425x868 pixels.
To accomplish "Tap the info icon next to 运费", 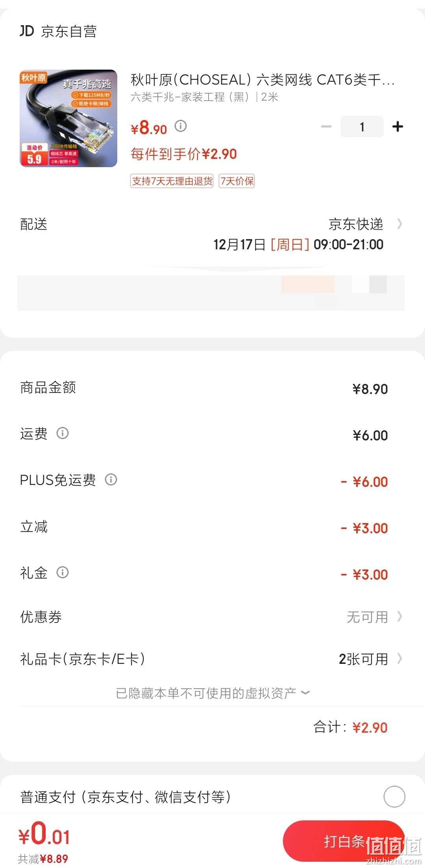I will pyautogui.click(x=63, y=433).
